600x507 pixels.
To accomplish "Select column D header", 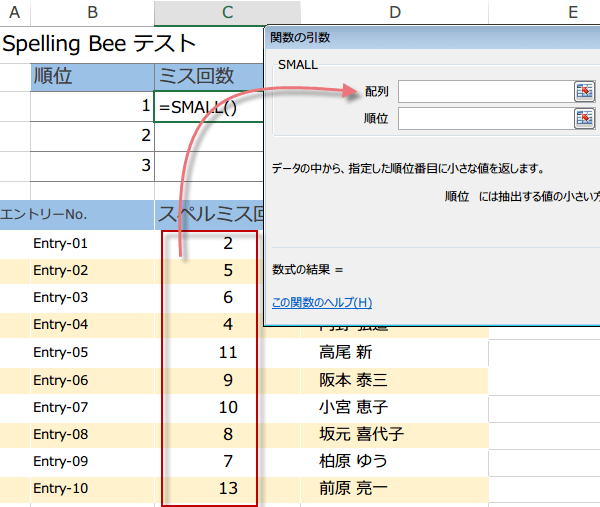I will click(395, 12).
